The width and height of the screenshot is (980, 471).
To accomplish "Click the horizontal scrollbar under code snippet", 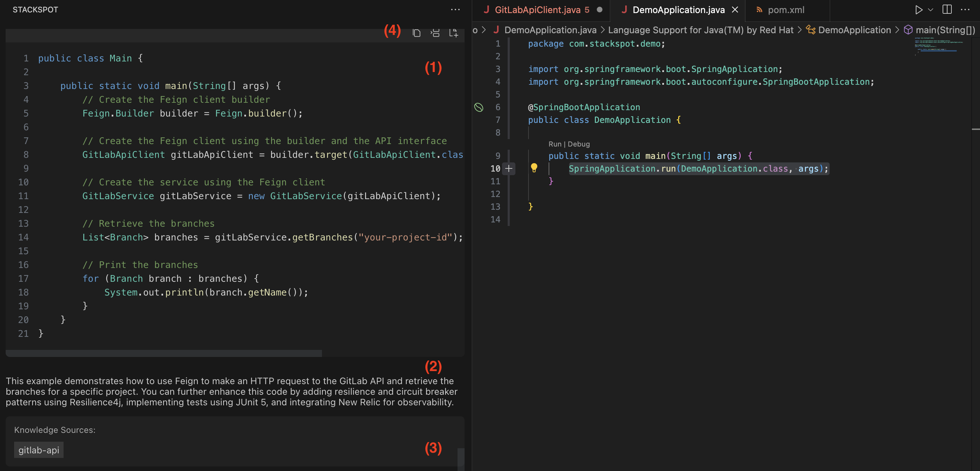I will pyautogui.click(x=163, y=353).
